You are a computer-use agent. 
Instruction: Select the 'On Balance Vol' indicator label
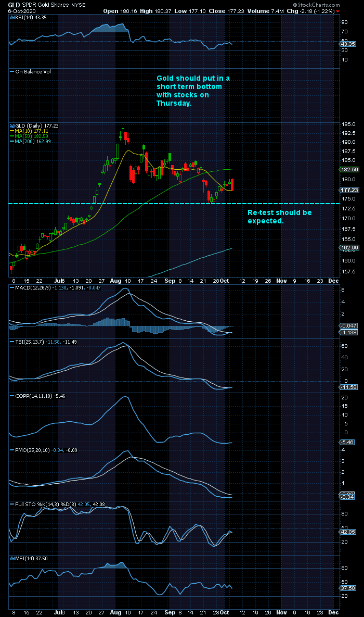coord(31,72)
